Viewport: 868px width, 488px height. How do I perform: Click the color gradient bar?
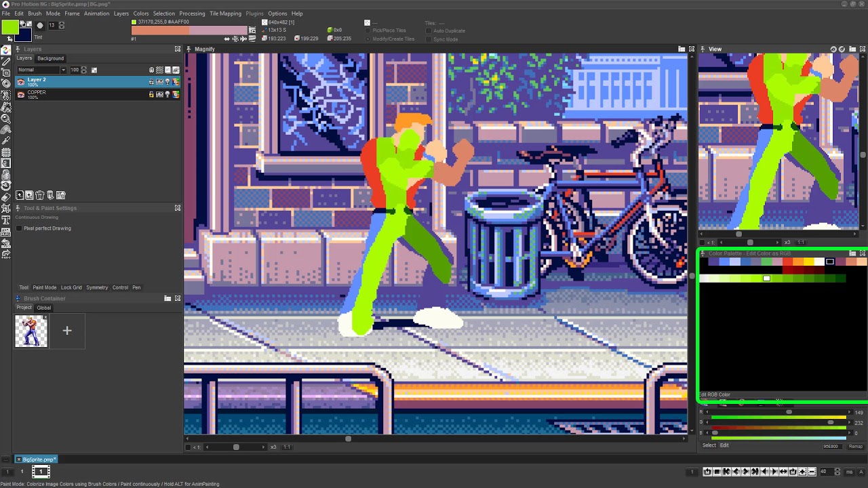point(189,30)
